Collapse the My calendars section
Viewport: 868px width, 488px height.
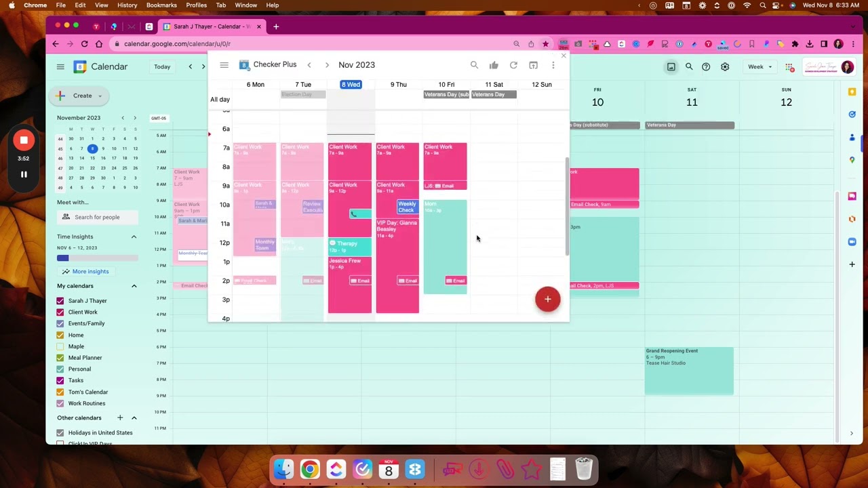pos(134,286)
